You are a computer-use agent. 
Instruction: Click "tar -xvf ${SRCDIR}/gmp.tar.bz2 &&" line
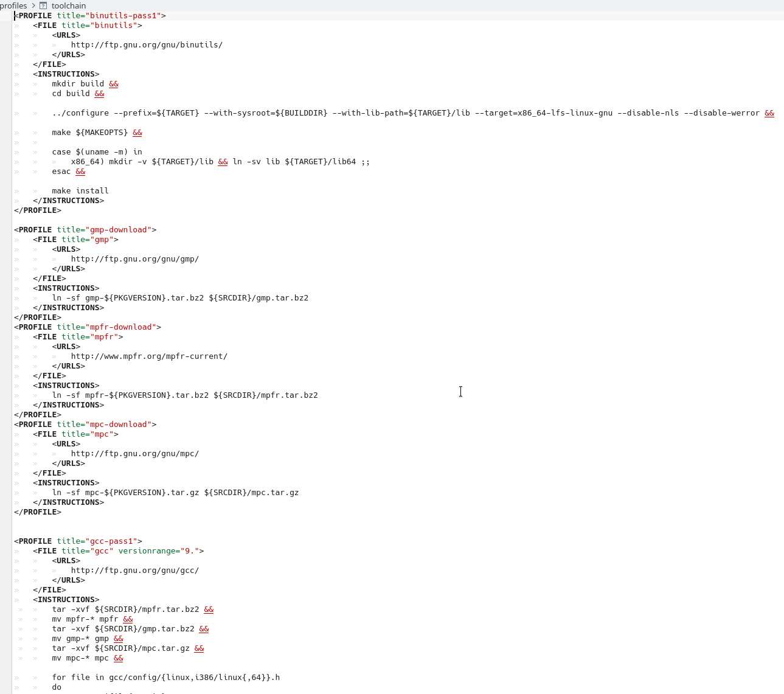point(130,629)
